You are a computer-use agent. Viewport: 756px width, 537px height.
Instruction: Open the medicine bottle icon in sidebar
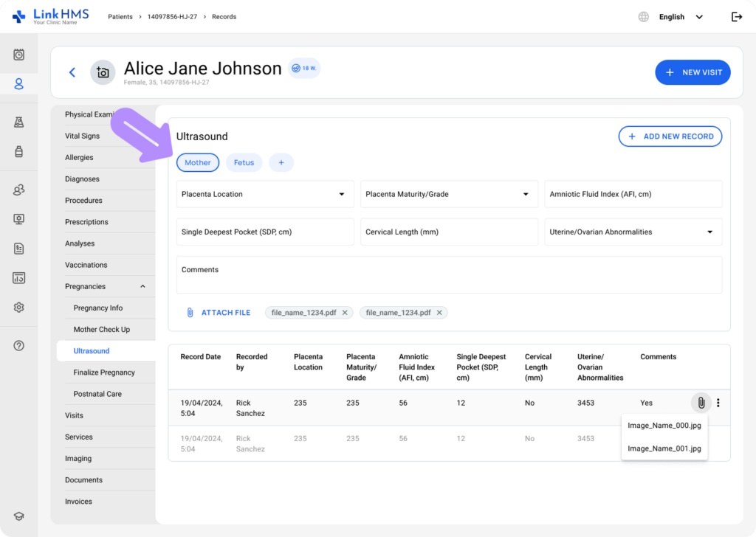pyautogui.click(x=18, y=152)
